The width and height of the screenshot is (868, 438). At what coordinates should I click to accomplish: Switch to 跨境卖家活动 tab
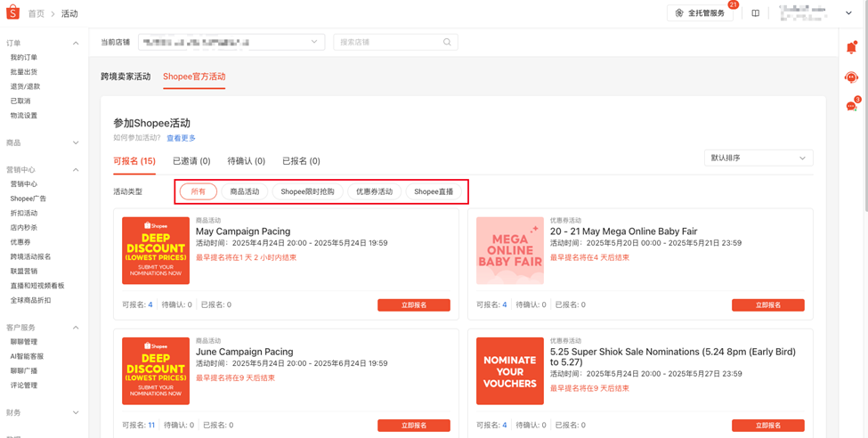(126, 77)
